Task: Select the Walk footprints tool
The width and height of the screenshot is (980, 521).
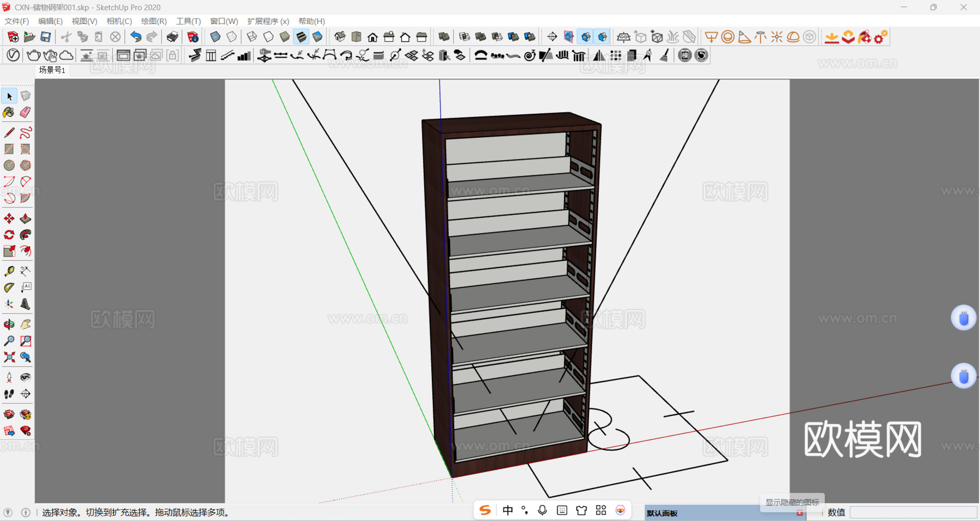Action: click(x=9, y=394)
